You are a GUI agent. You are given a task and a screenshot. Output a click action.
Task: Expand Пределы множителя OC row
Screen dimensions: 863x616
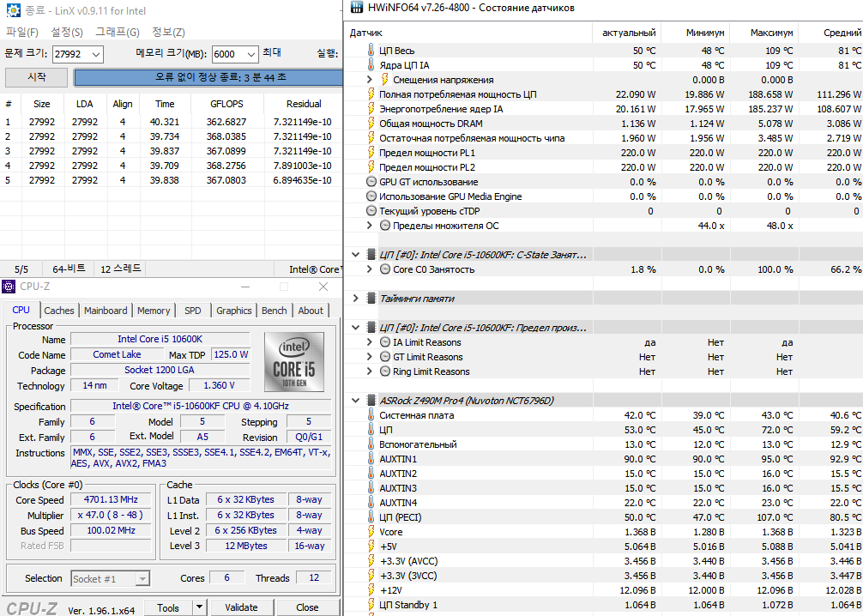coord(370,226)
